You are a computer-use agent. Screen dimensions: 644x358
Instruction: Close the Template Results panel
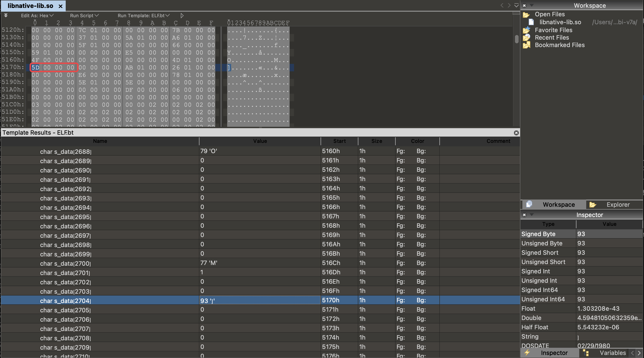(x=516, y=133)
